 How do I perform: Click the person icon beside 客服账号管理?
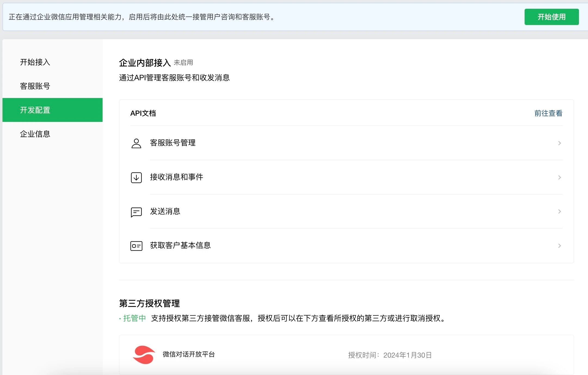tap(136, 143)
